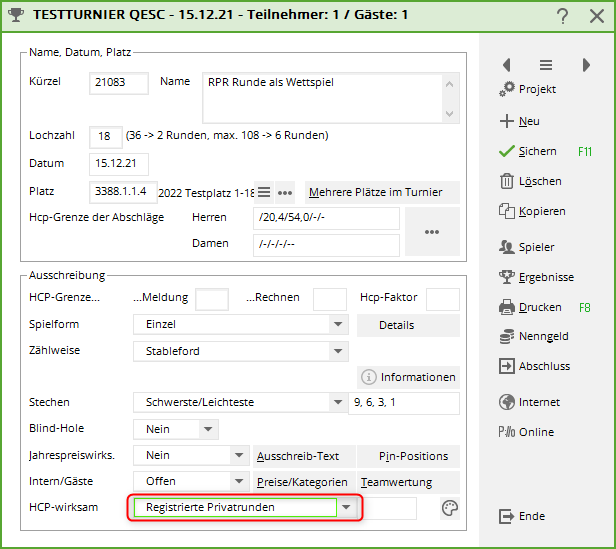616x549 pixels.
Task: Open the color palette icon
Action: [x=450, y=508]
